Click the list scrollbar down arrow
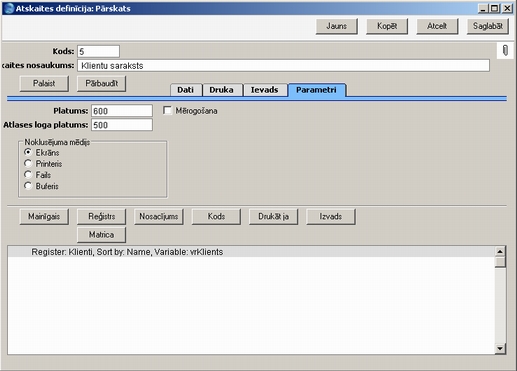The image size is (517, 371). 500,349
